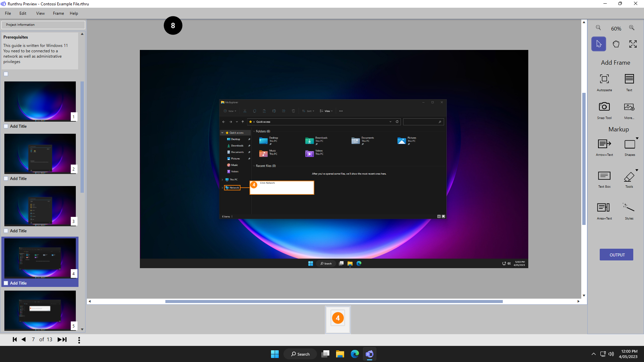Select the Autopaste frame tool
Screen dimensions: 644x362
click(604, 79)
